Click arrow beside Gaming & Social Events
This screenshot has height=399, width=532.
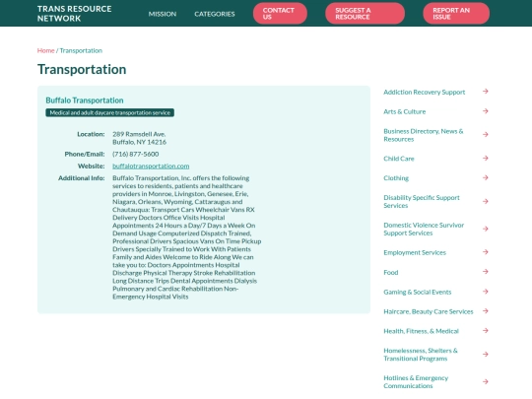tap(486, 291)
